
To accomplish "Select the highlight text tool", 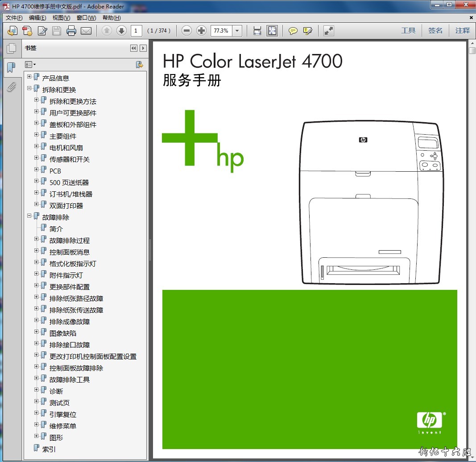I will [x=307, y=31].
